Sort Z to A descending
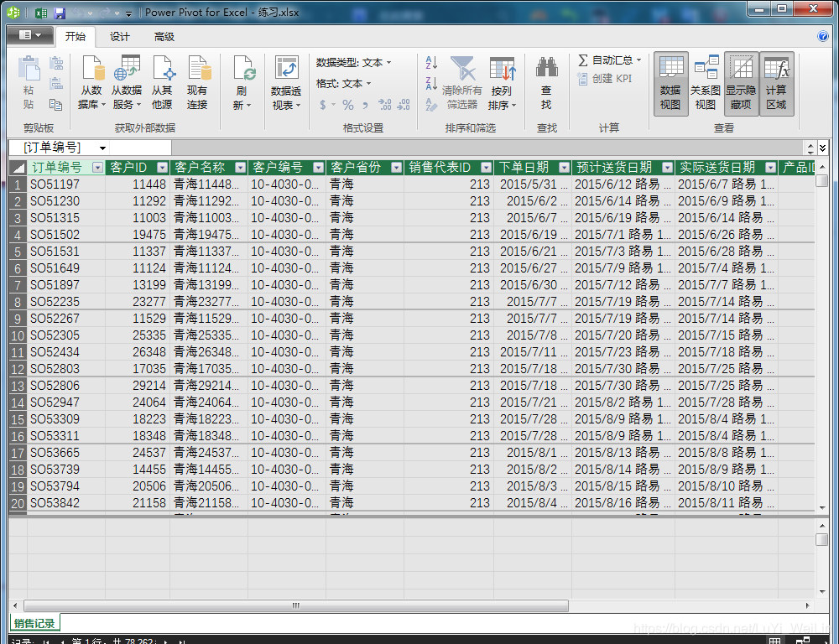Image resolution: width=839 pixels, height=644 pixels. coord(431,84)
